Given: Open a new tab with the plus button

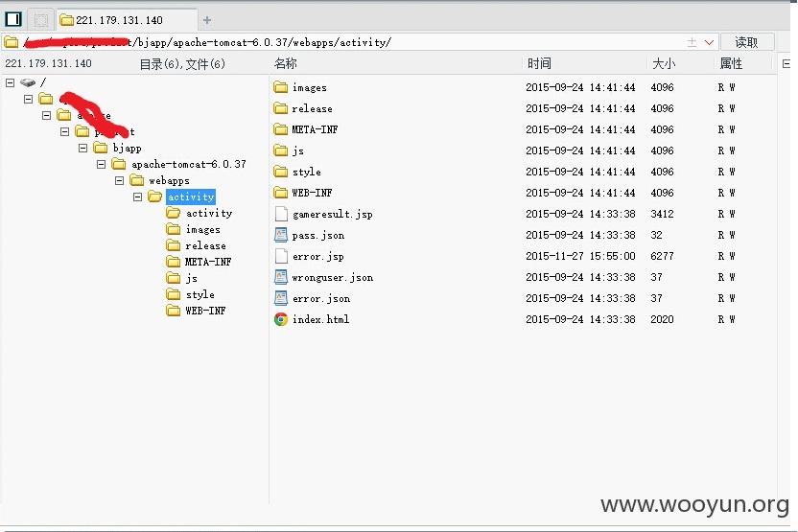Looking at the screenshot, I should [x=206, y=20].
